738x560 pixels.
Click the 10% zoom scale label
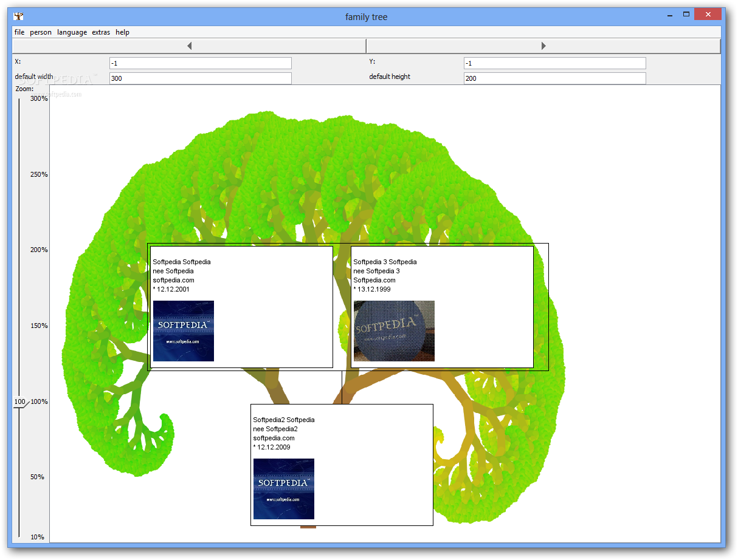[x=37, y=537]
